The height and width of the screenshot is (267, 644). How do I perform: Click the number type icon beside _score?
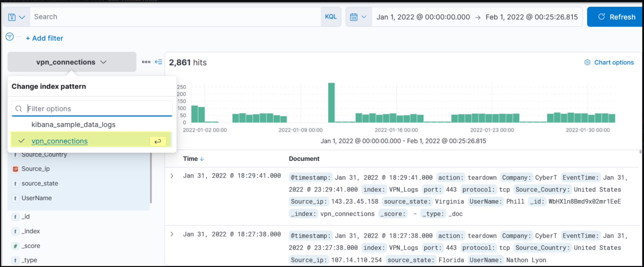[x=15, y=246]
